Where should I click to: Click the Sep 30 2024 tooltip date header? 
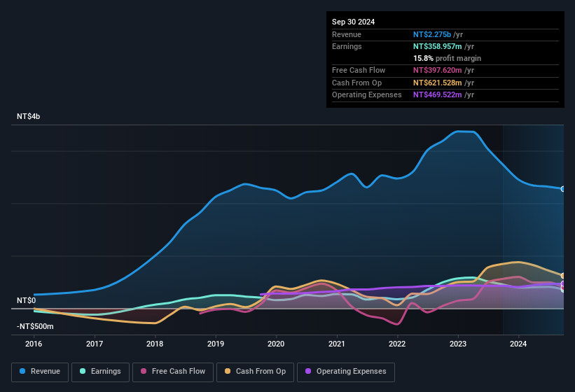pos(354,22)
